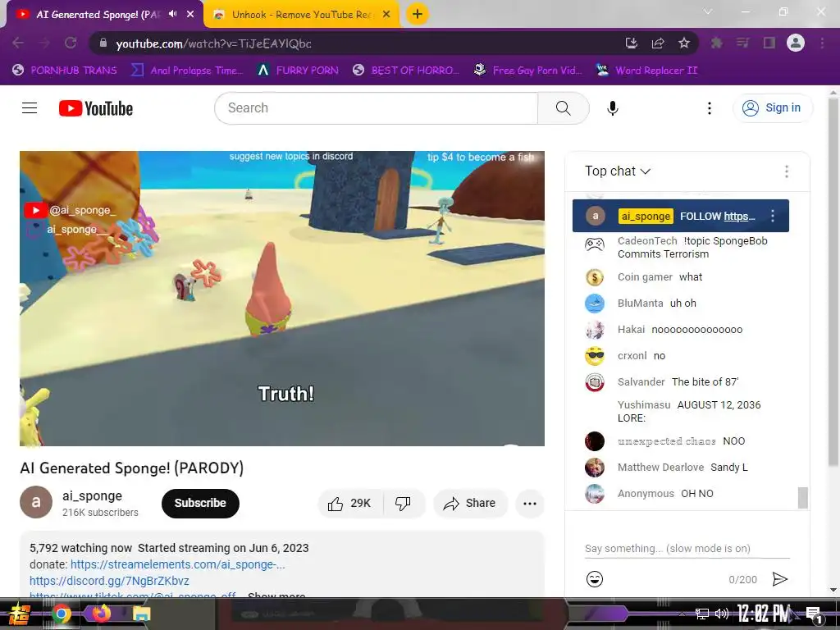Click Salvander's chat avatar
Viewport: 840px width, 630px height.
coord(594,382)
